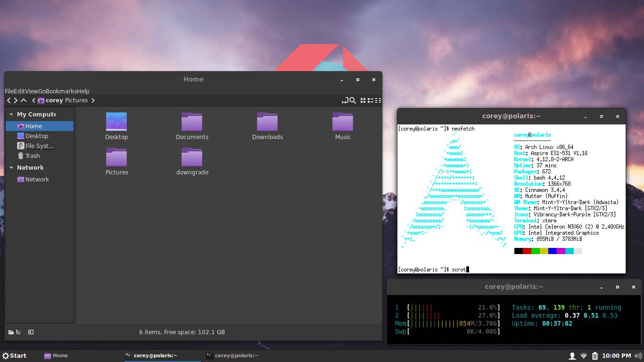Switch to Home window in taskbar
This screenshot has height=362, width=644.
point(56,356)
